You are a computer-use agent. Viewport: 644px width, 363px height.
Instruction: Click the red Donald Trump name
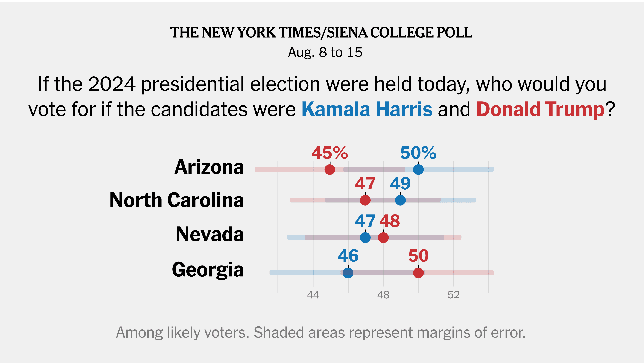[541, 110]
